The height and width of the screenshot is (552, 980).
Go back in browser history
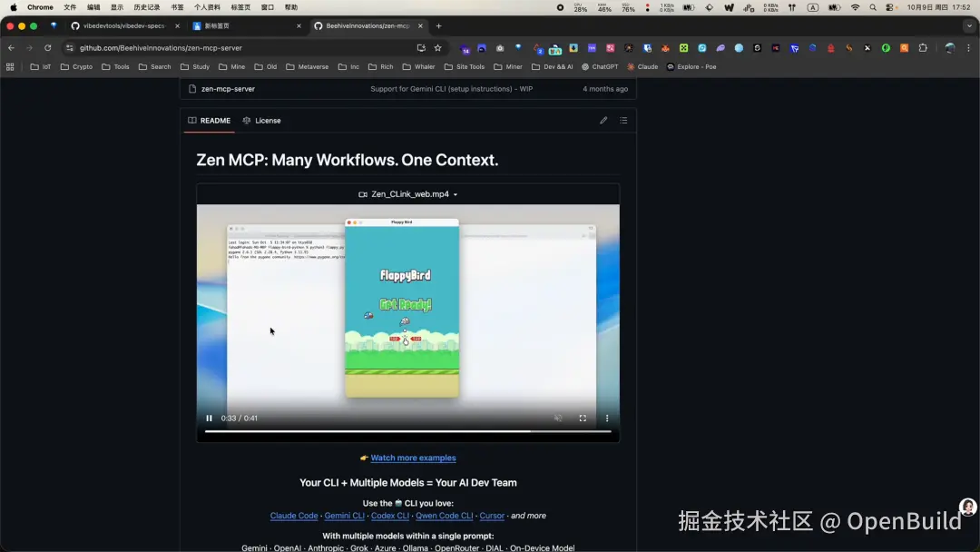[11, 47]
